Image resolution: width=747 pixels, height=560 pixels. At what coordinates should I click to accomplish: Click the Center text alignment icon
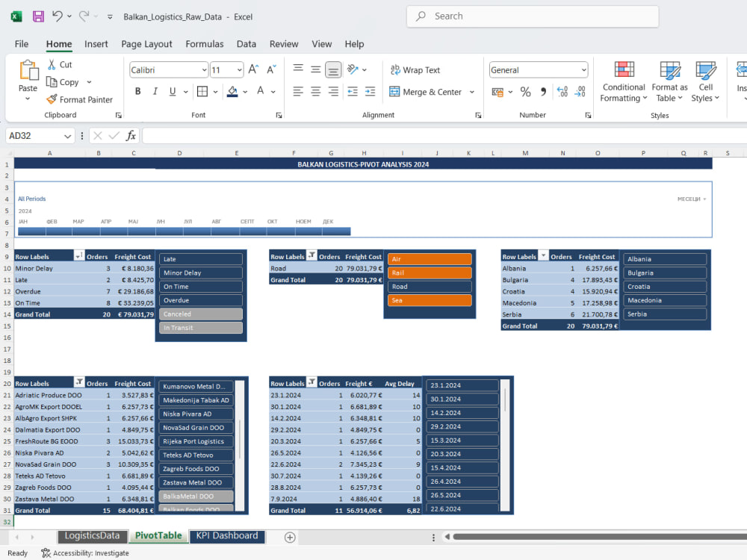click(315, 91)
